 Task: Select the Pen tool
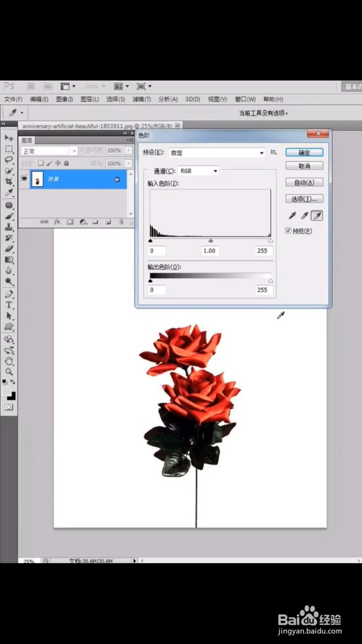[x=9, y=294]
